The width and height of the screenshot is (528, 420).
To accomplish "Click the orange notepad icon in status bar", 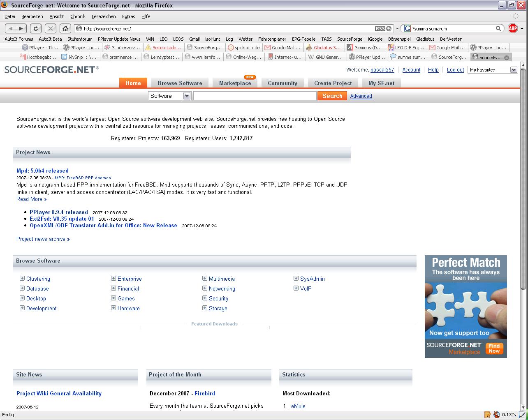I will pos(488,415).
